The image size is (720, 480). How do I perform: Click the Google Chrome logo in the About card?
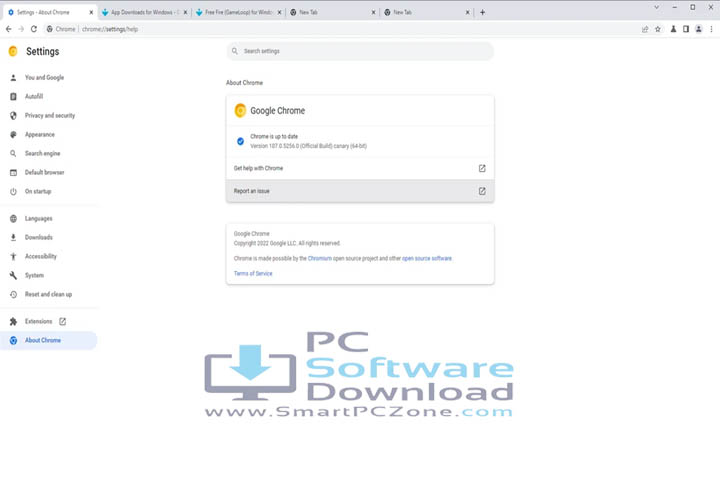240,110
